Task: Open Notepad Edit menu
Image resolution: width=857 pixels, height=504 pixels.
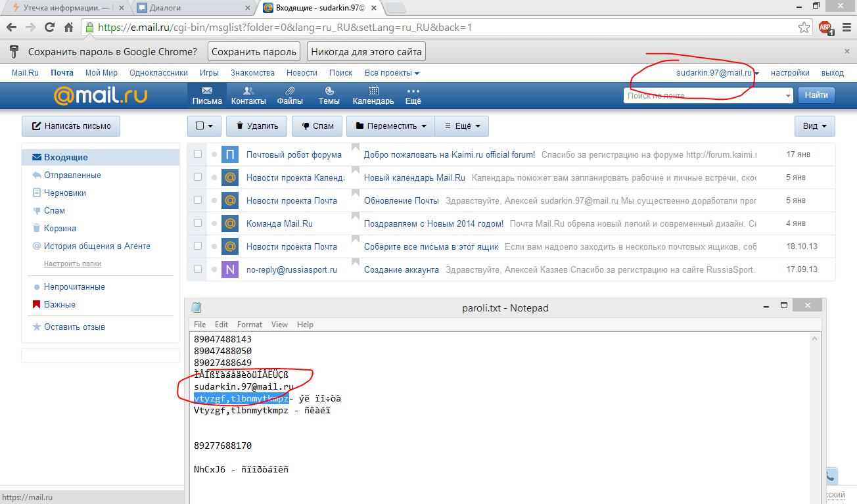Action: point(221,325)
